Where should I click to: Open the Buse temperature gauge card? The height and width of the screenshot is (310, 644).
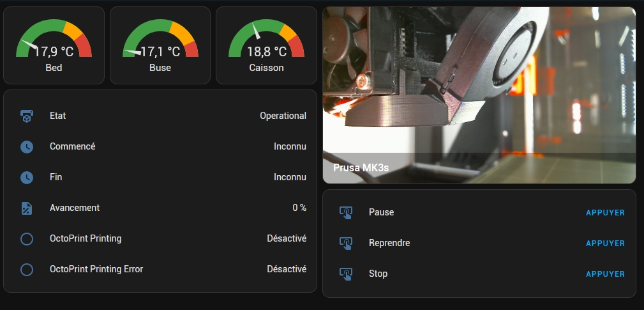[x=160, y=45]
